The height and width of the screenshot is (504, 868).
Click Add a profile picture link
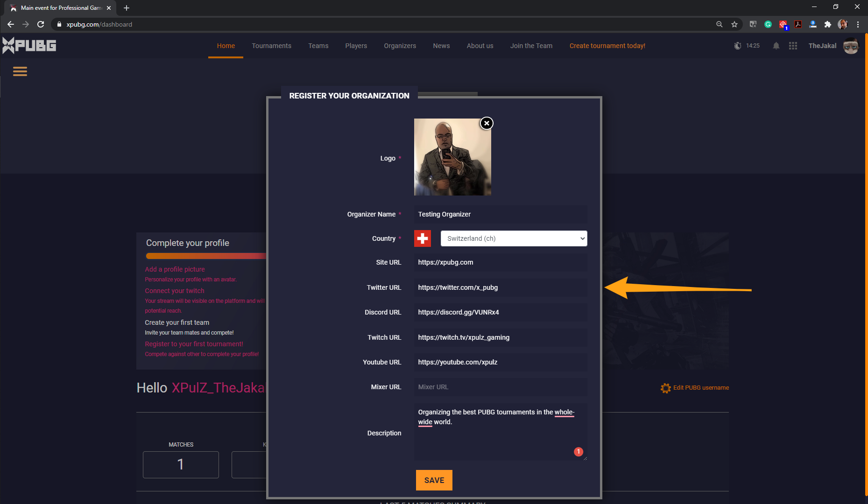pos(175,269)
